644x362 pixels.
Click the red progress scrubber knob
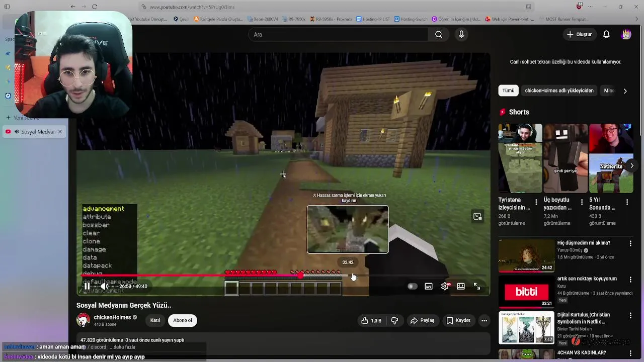click(x=301, y=276)
